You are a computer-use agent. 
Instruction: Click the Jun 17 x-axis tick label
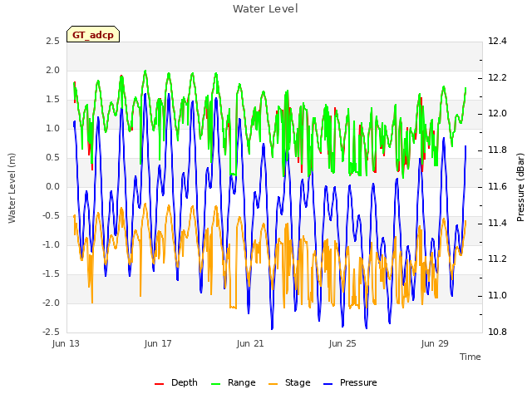click(x=158, y=343)
